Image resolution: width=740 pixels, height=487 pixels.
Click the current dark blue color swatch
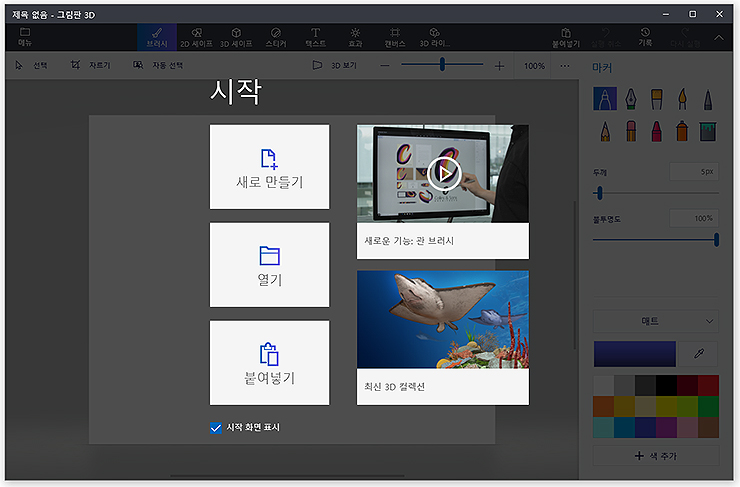point(635,354)
